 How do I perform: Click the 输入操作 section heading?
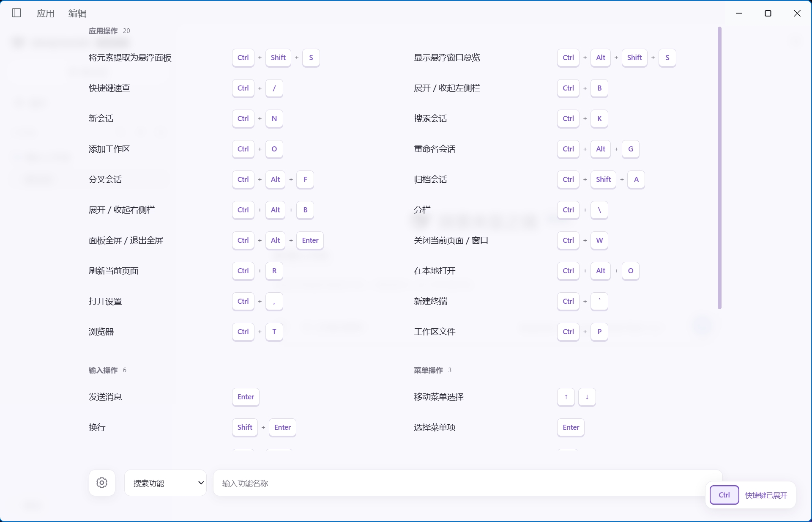pos(103,370)
